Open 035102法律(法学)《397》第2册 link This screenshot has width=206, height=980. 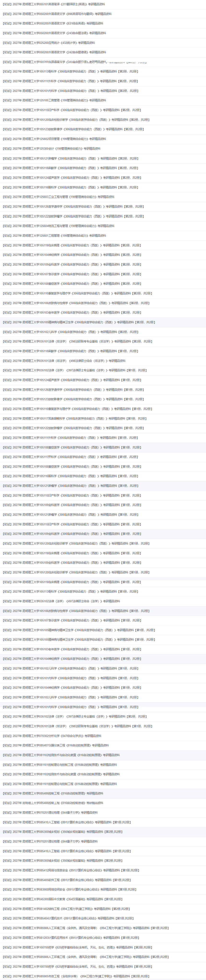coord(75,716)
